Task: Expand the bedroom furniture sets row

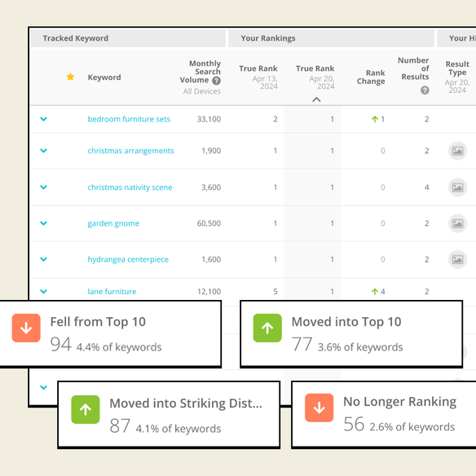Action: pos(44,119)
